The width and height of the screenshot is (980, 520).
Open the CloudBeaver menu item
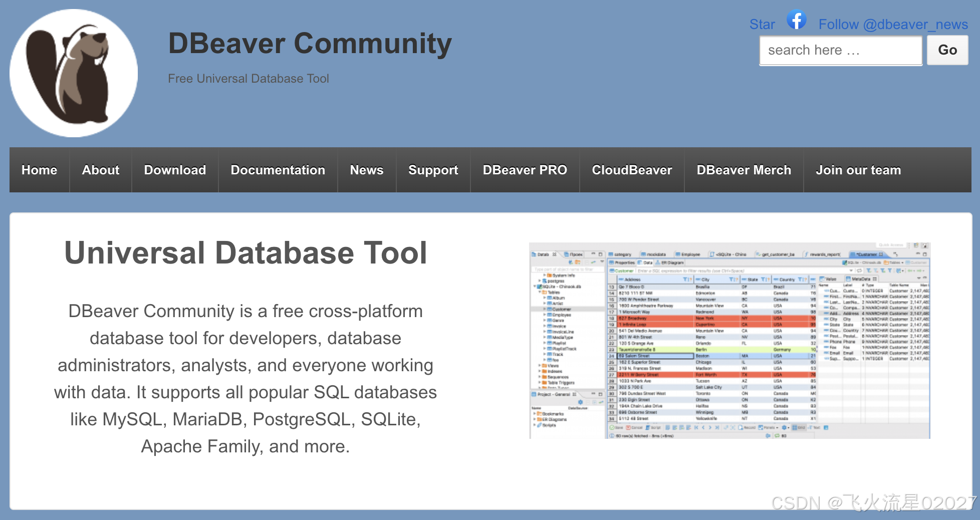click(x=632, y=170)
